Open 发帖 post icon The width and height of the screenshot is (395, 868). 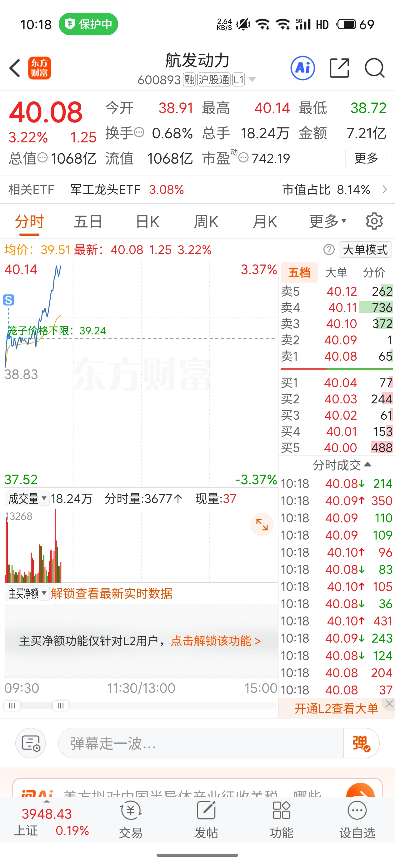[x=206, y=820]
